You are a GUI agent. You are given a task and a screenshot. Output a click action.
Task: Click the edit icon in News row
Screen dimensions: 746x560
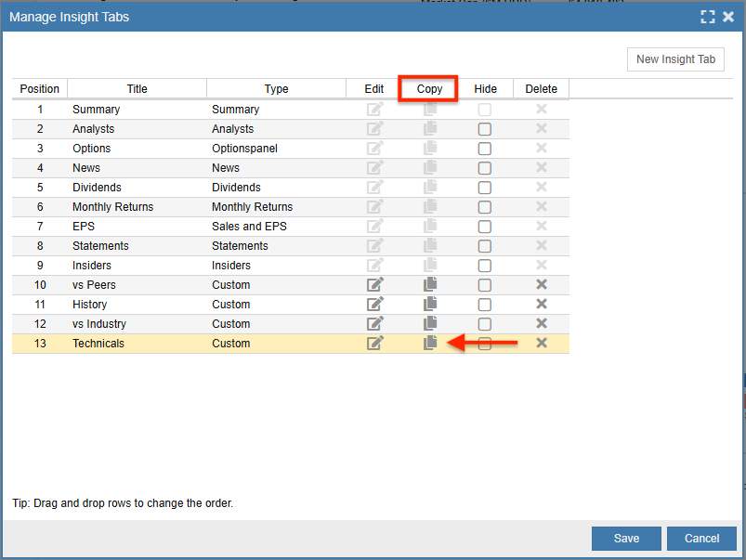point(375,167)
